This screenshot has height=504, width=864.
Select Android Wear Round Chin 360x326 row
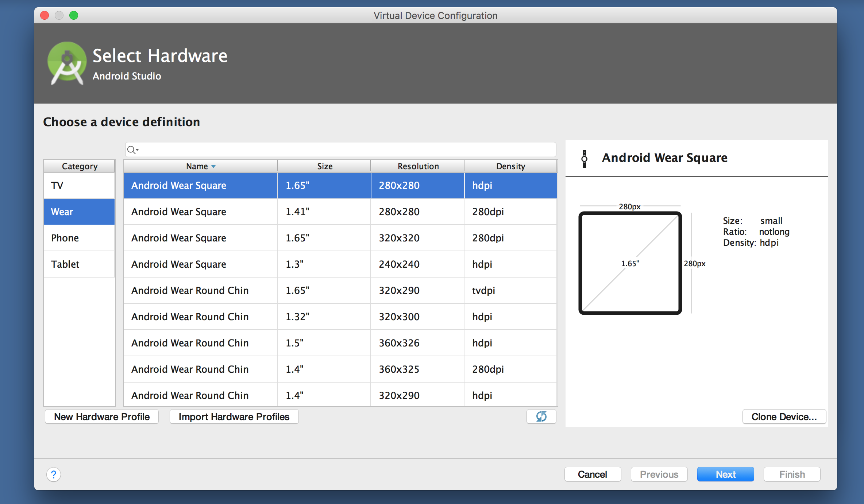click(340, 343)
